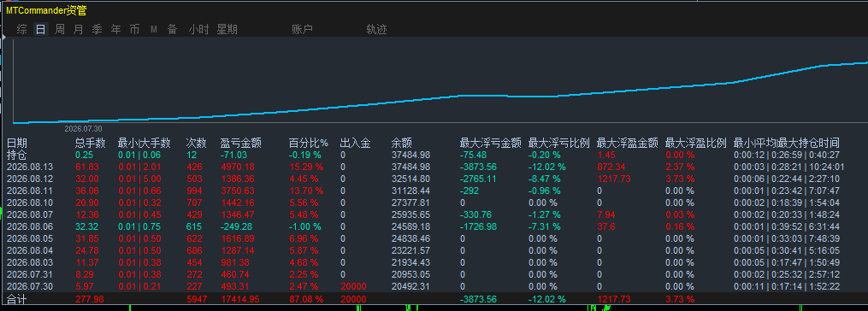This screenshot has height=311, width=868.
Task: Switch to the 年 yearly tab
Action: pyautogui.click(x=115, y=29)
